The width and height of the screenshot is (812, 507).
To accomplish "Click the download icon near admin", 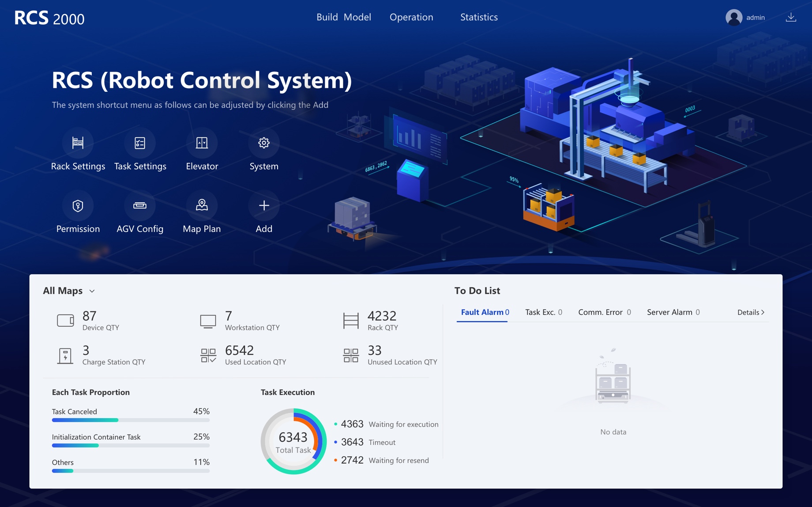I will 791,17.
